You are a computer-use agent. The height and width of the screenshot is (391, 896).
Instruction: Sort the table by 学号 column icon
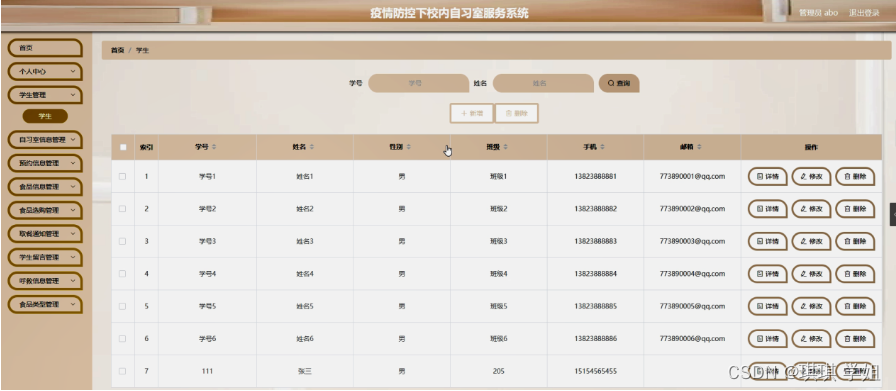(x=214, y=147)
